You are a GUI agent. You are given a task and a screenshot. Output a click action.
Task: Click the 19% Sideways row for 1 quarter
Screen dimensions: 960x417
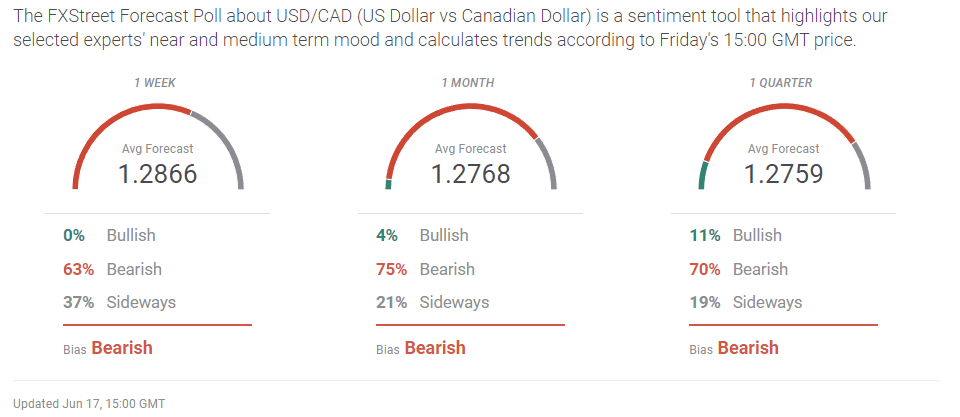745,302
